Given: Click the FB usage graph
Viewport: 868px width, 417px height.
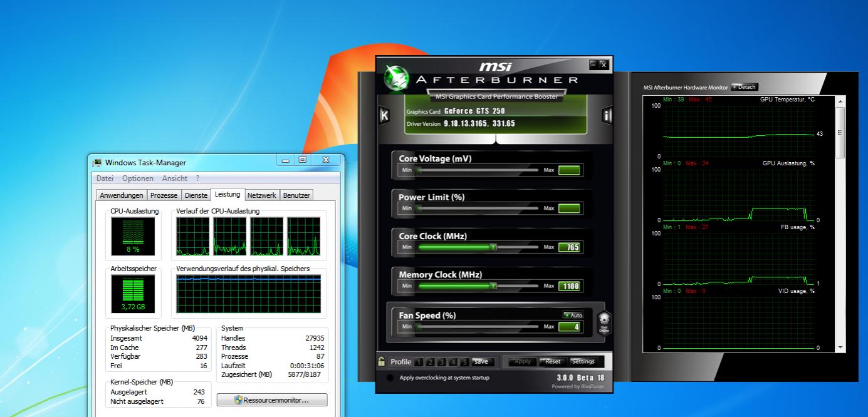Looking at the screenshot, I should tap(739, 259).
